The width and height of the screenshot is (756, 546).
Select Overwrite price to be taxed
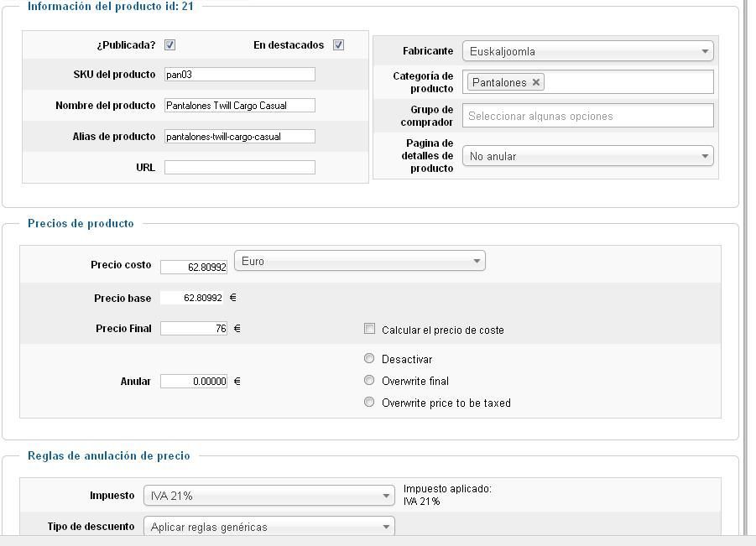point(369,402)
